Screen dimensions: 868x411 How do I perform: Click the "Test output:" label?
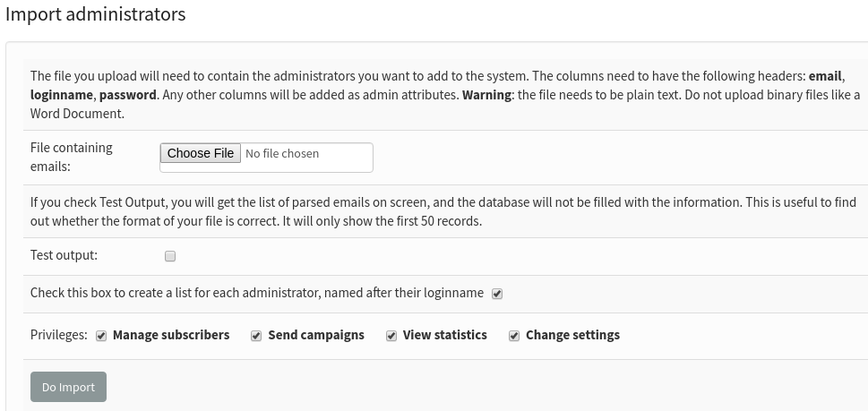[64, 255]
